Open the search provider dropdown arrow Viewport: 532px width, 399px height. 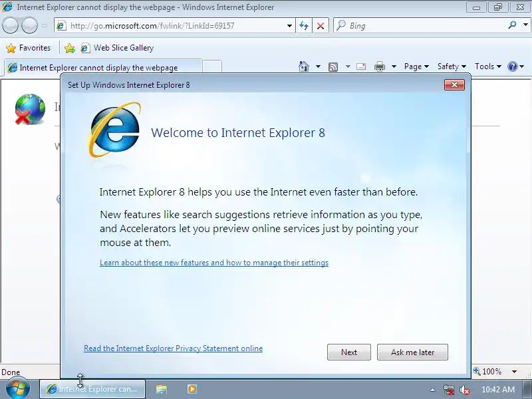pyautogui.click(x=525, y=25)
